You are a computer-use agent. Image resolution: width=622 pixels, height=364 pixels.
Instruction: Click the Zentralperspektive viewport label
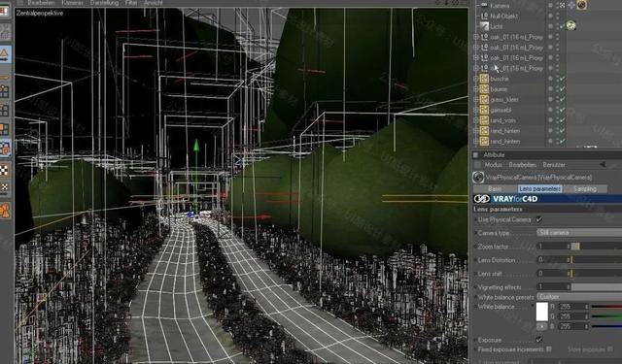[x=39, y=13]
